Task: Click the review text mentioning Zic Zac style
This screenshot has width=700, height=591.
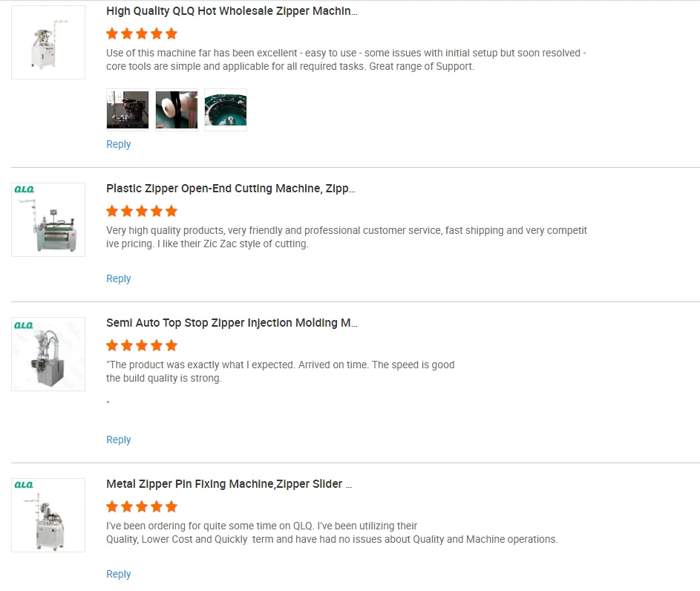Action: (346, 237)
